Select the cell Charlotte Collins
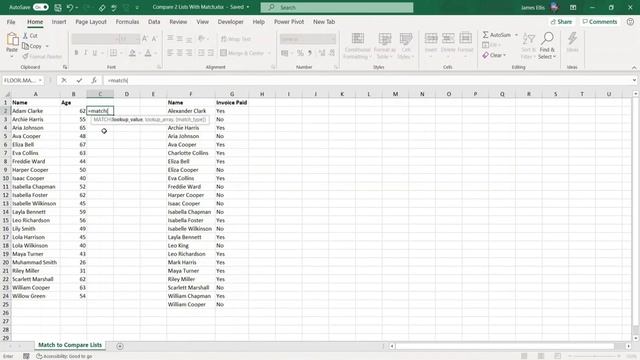Screen dimensions: 640x360 coord(191,153)
